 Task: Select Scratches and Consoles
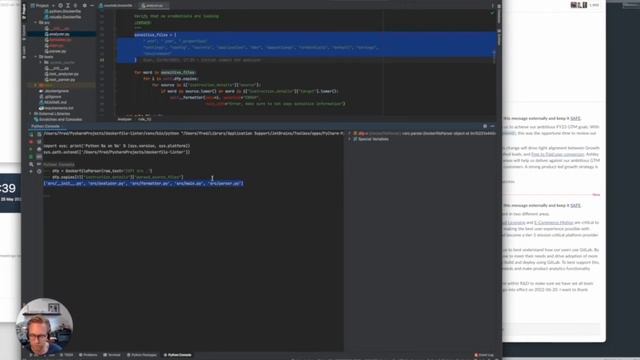click(x=58, y=120)
